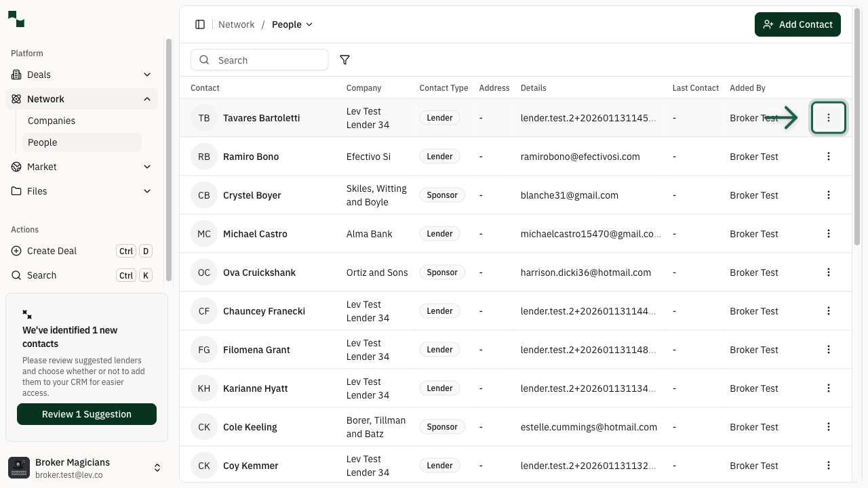868x488 pixels.
Task: Collapse the Network section chevron
Action: [147, 99]
